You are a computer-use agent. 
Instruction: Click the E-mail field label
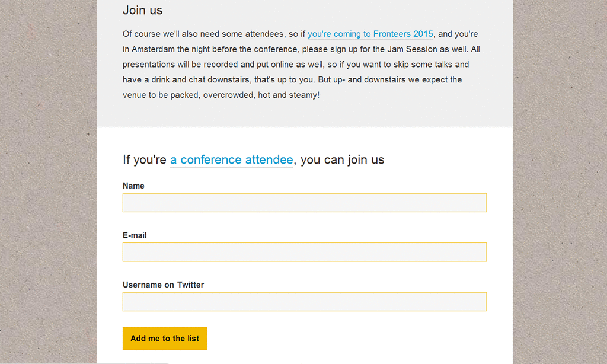click(x=135, y=235)
